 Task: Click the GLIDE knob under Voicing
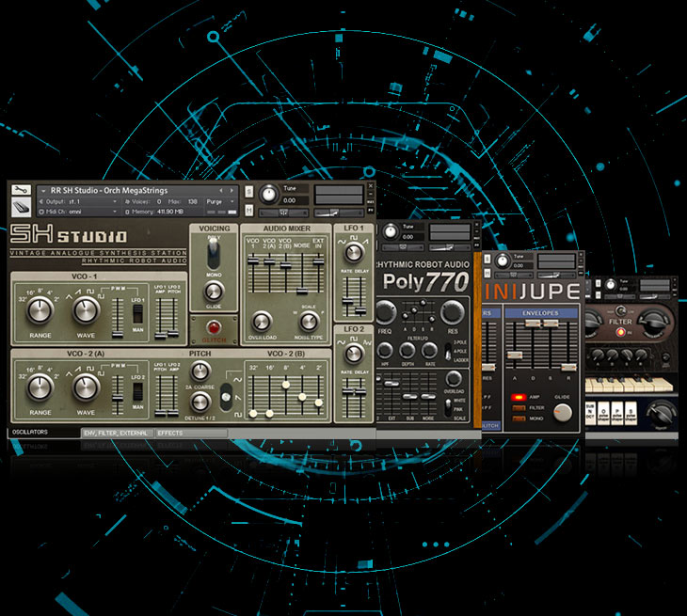click(x=214, y=291)
